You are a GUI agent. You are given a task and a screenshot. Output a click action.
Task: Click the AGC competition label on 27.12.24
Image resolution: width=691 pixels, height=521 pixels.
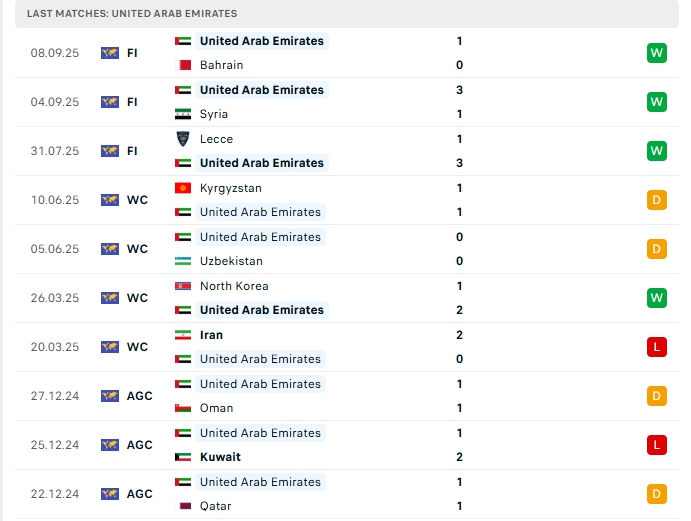click(x=140, y=396)
